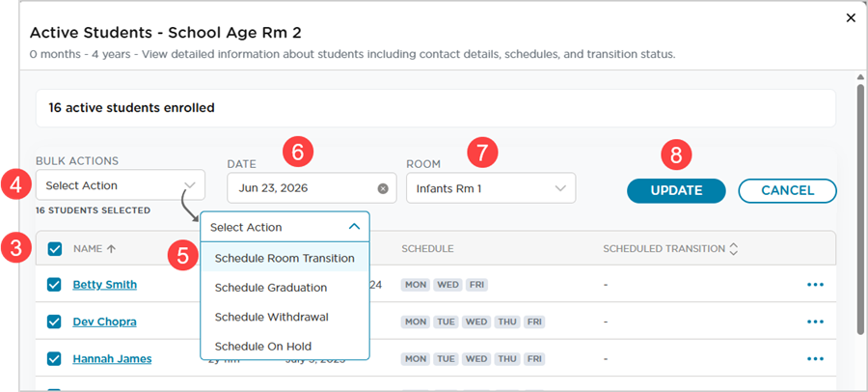This screenshot has width=868, height=392.
Task: Click Betty Smith's WED schedule tag
Action: (448, 285)
